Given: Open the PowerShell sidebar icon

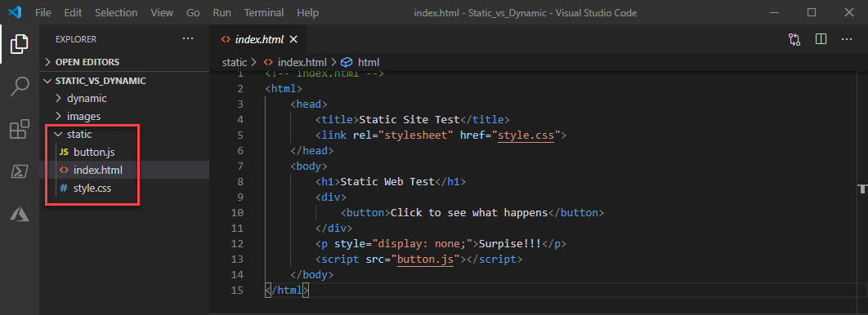Looking at the screenshot, I should 20,171.
